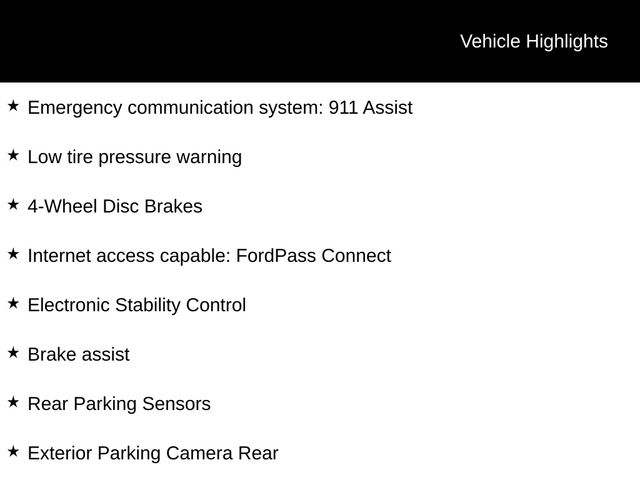This screenshot has height=480, width=640.
Task: Click the Vehicle Highlights heading
Action: (534, 42)
